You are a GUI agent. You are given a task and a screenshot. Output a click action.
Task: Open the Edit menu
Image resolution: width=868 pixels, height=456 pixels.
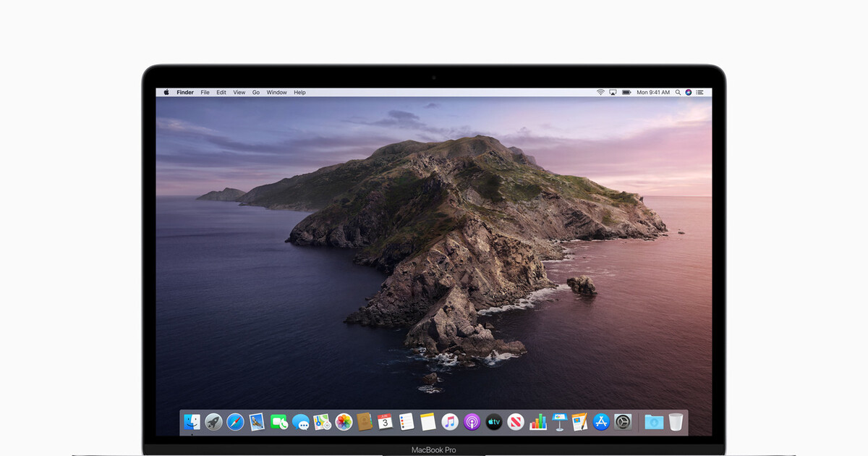pyautogui.click(x=221, y=93)
